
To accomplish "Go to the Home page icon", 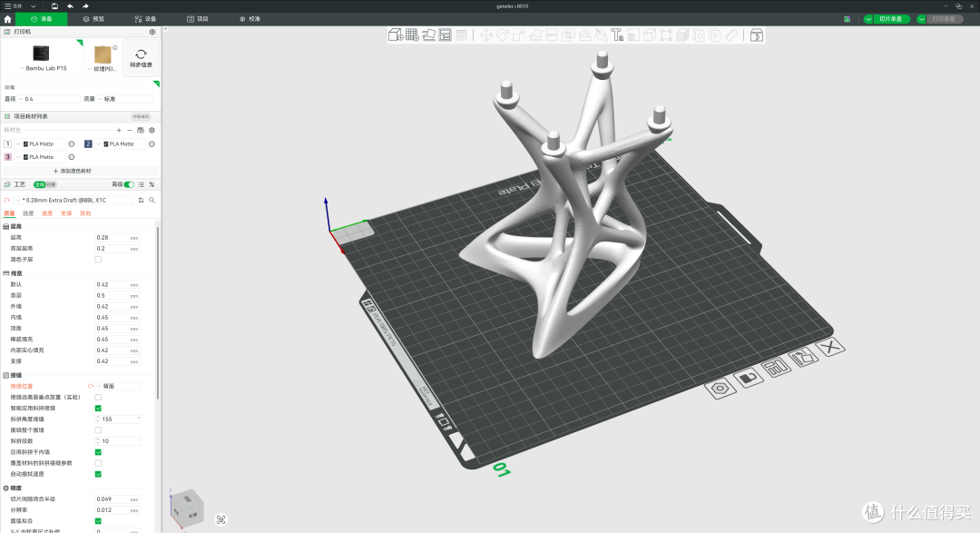I will [x=7, y=19].
